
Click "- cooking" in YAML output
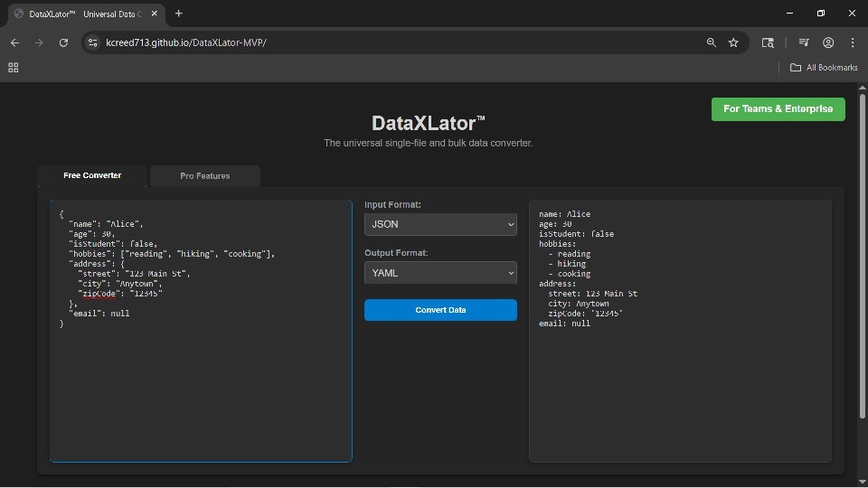click(x=569, y=273)
